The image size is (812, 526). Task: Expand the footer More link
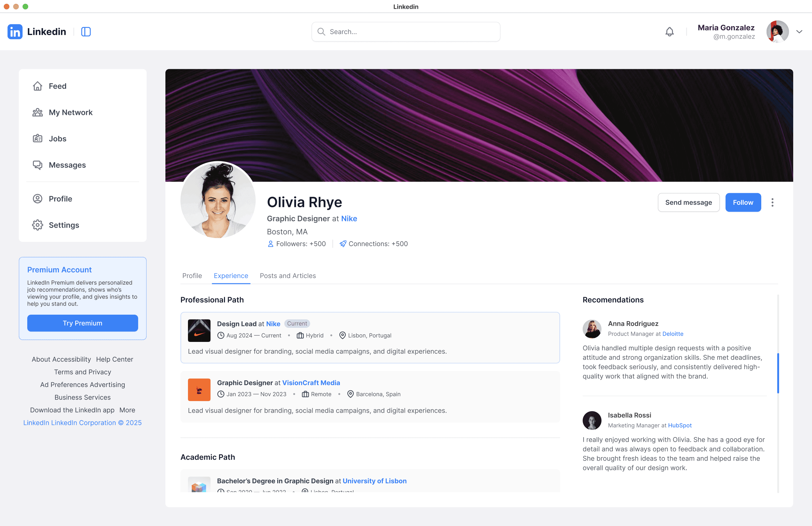click(127, 410)
